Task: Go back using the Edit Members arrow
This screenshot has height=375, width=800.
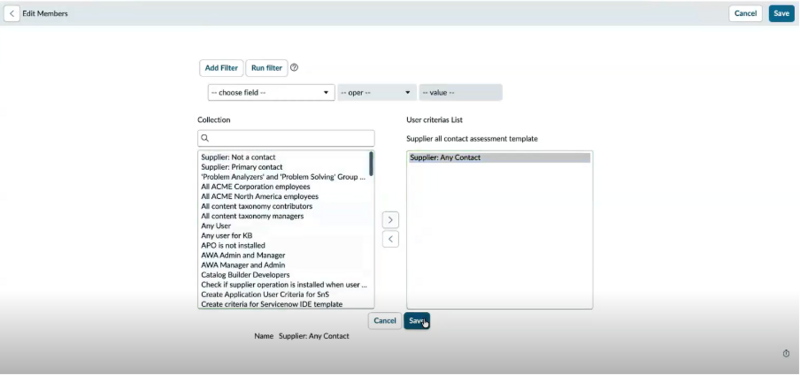Action: click(x=12, y=14)
